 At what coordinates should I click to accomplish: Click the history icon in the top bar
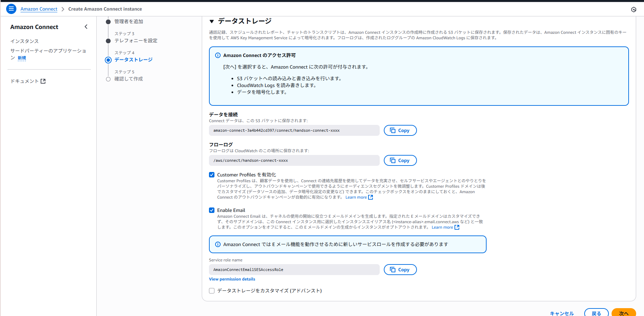pyautogui.click(x=634, y=10)
